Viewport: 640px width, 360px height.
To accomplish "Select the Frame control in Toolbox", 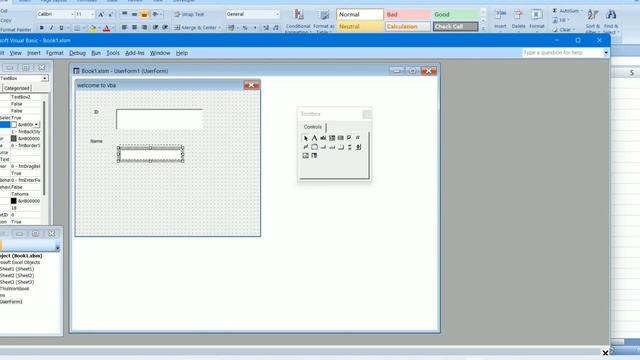I will click(x=314, y=147).
